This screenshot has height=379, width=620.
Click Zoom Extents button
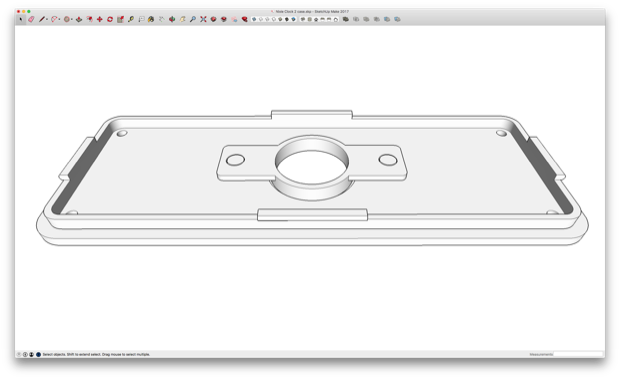(203, 19)
